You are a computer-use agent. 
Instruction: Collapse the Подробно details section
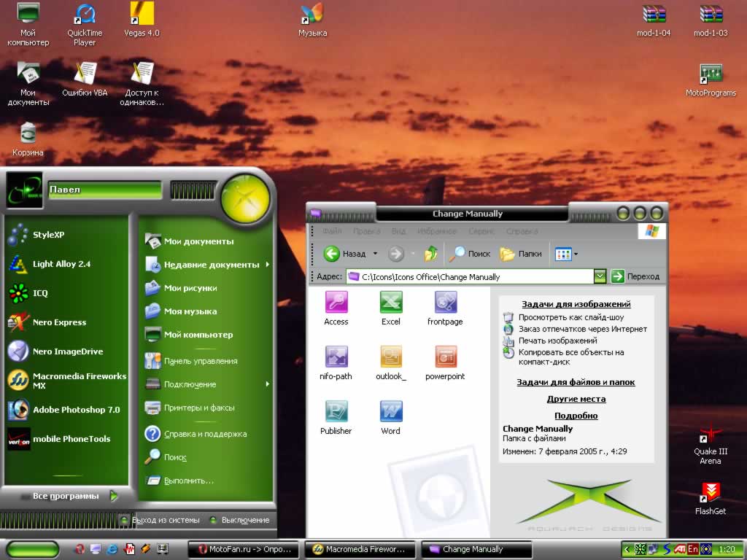[x=576, y=416]
